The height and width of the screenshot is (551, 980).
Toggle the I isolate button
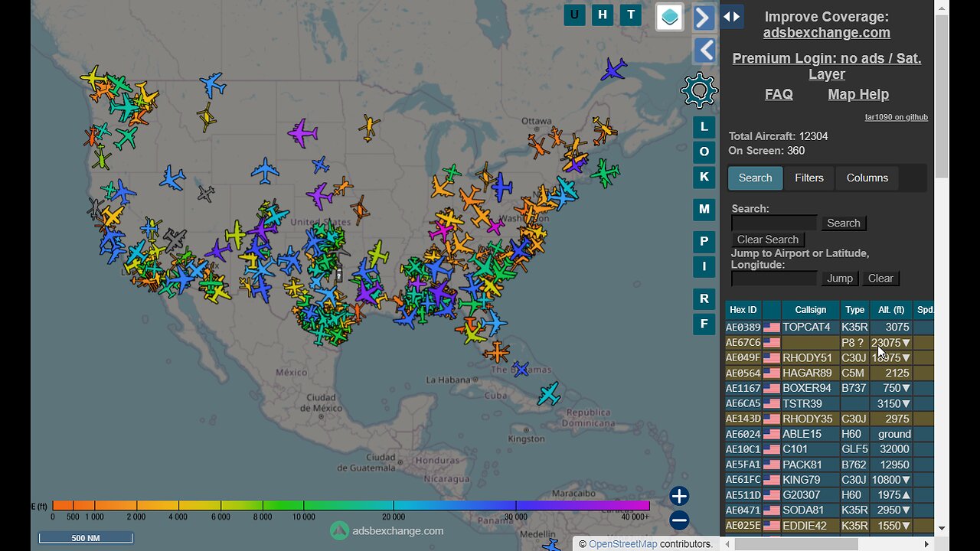tap(704, 266)
